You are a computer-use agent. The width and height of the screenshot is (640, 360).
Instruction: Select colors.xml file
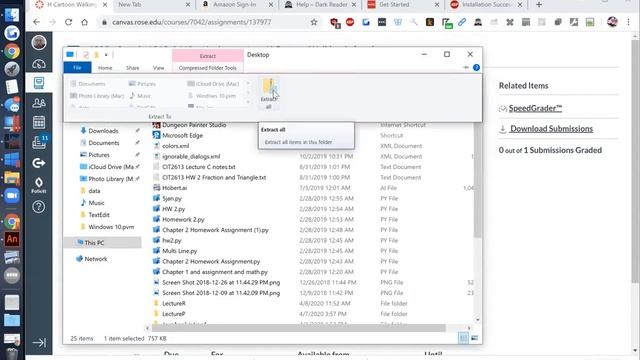176,146
